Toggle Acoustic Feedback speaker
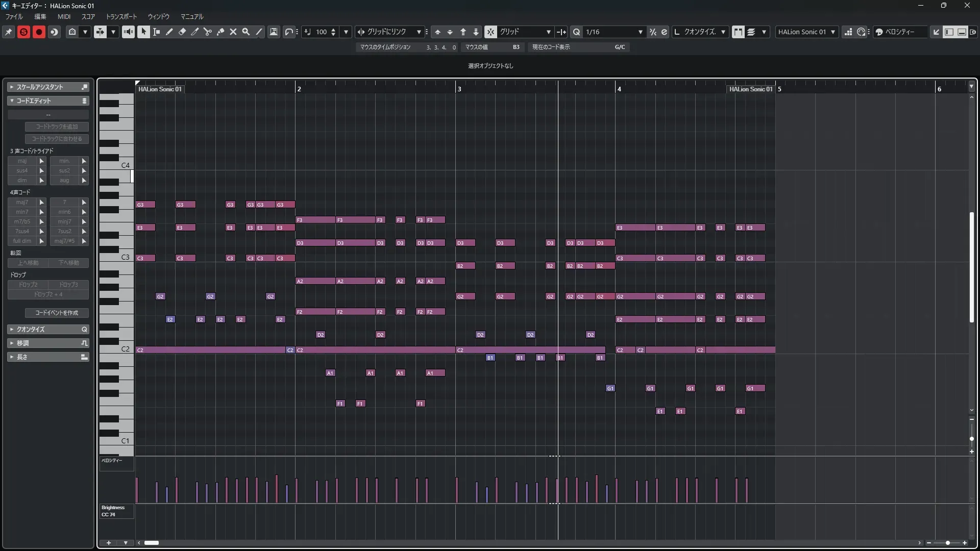980x551 pixels. click(128, 32)
